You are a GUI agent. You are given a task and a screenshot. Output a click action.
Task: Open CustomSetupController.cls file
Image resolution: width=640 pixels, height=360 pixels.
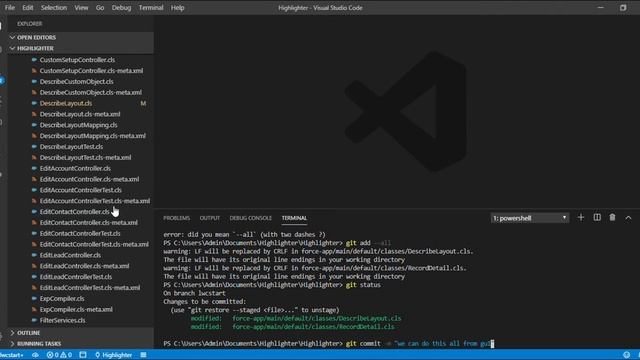click(x=77, y=60)
